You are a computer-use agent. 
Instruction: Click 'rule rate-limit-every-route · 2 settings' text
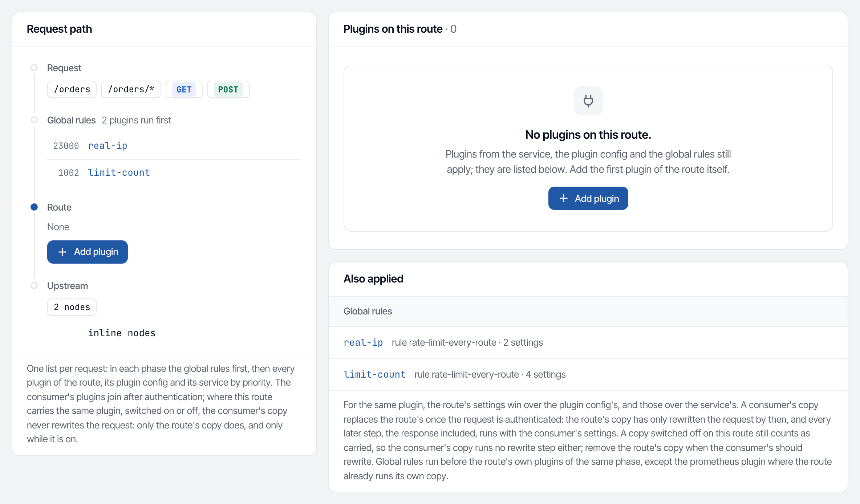(x=467, y=343)
